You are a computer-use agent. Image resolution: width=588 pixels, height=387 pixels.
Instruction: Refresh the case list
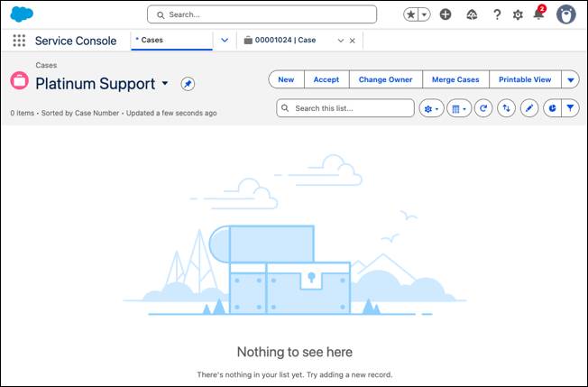click(483, 109)
